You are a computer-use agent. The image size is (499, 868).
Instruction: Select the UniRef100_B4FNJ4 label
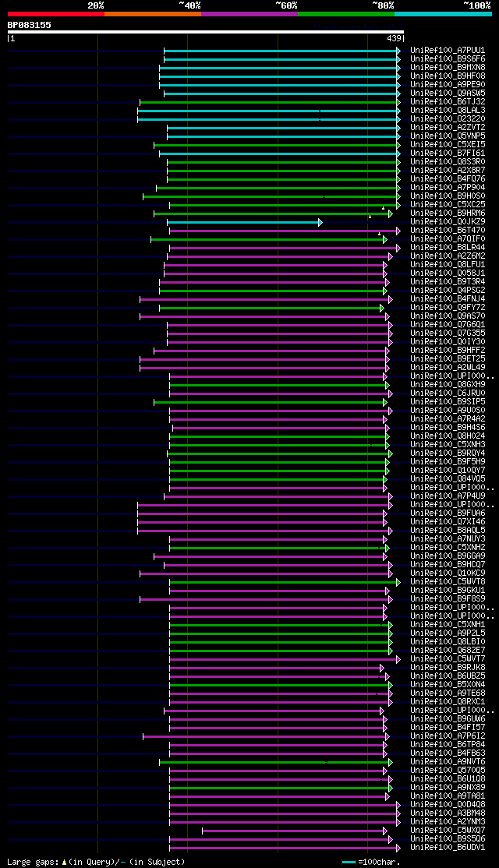448,299
